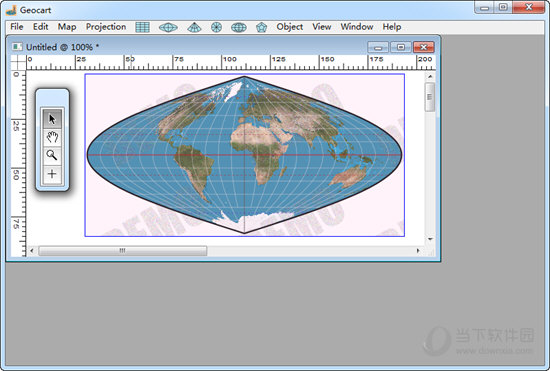The height and width of the screenshot is (371, 550).
Task: Click the conic projections icon
Action: click(194, 27)
